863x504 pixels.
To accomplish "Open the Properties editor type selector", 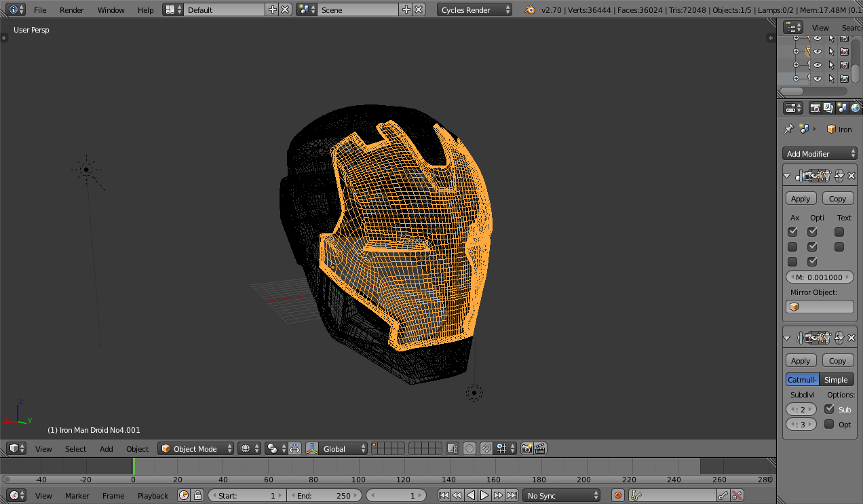I will tap(793, 108).
